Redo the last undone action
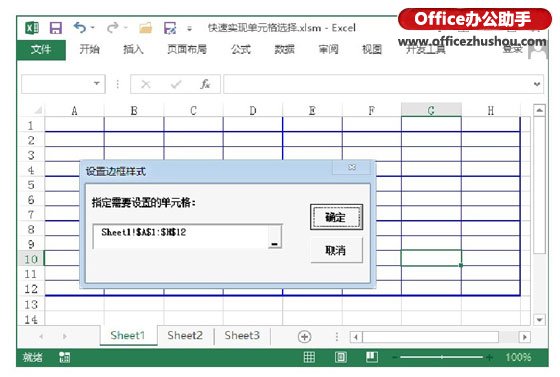The width and height of the screenshot is (560, 377). pos(113,27)
